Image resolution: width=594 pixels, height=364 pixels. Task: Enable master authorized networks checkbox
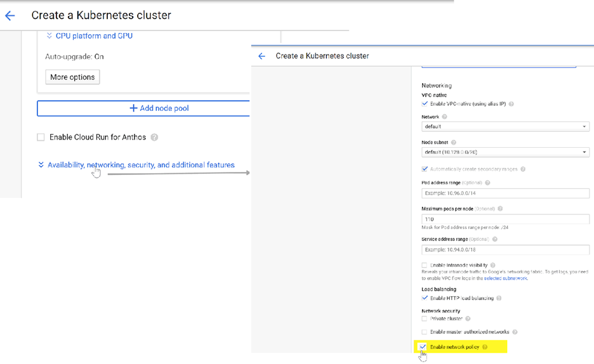(425, 332)
